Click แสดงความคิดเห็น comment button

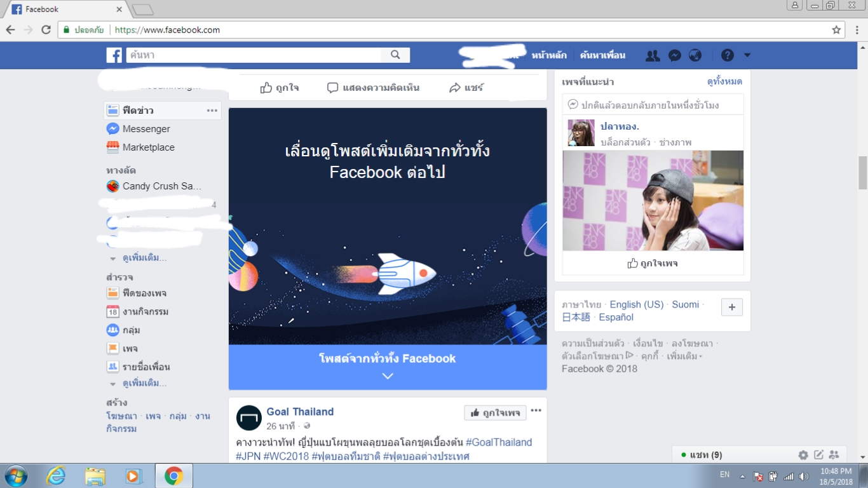pyautogui.click(x=373, y=88)
